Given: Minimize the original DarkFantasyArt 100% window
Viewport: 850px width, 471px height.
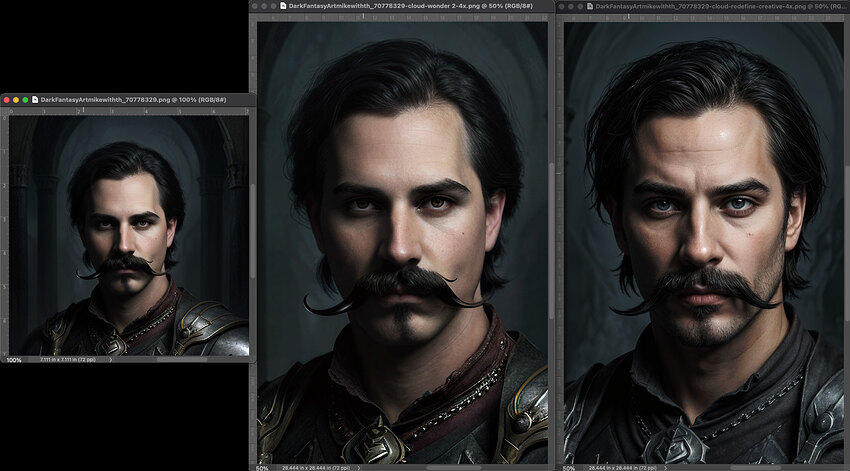Looking at the screenshot, I should pyautogui.click(x=16, y=100).
